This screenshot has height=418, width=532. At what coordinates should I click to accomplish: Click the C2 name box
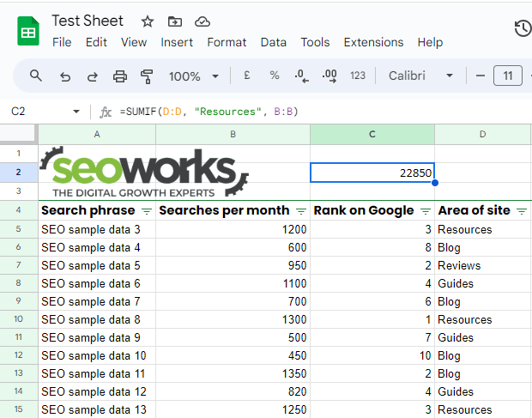point(18,112)
